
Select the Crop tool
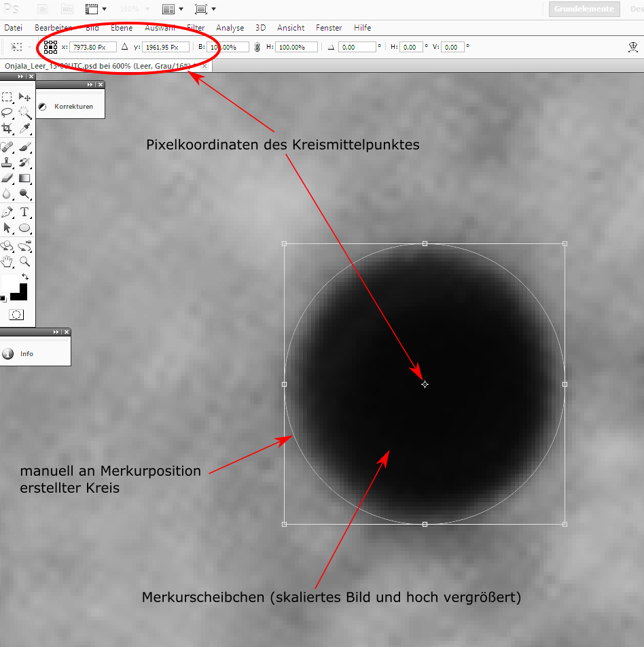click(x=7, y=128)
